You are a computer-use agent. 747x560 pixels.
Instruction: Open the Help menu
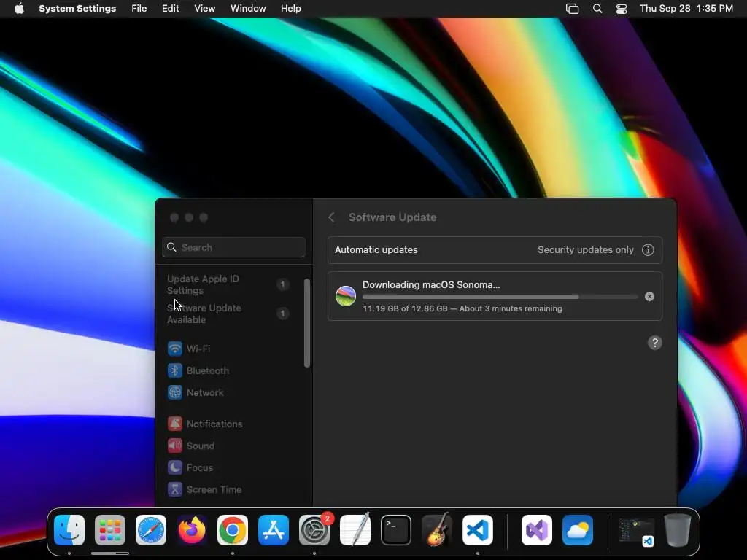tap(290, 9)
